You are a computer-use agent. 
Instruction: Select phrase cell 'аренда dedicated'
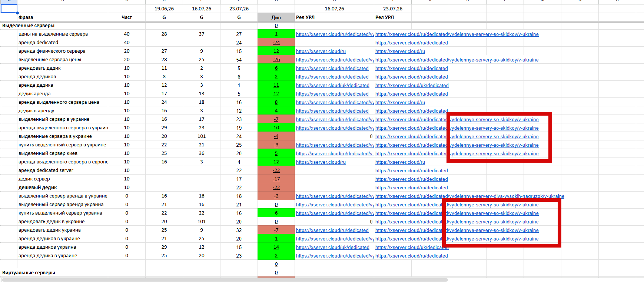[63, 43]
